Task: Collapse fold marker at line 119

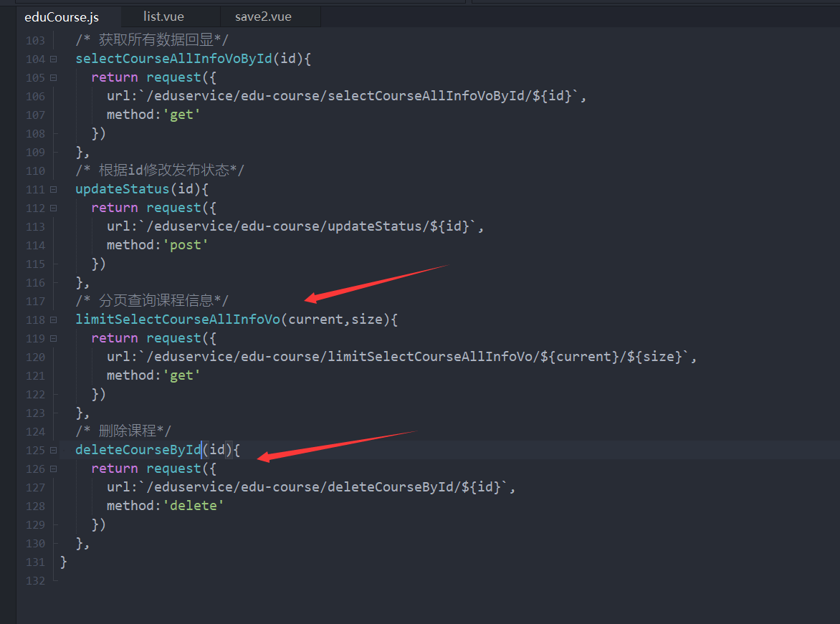Action: [54, 339]
